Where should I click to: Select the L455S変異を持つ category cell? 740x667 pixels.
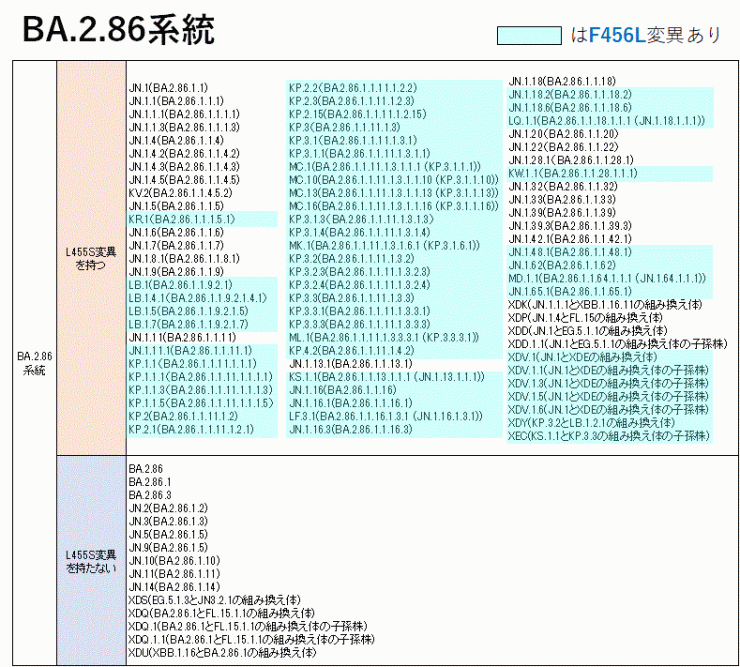(x=90, y=258)
